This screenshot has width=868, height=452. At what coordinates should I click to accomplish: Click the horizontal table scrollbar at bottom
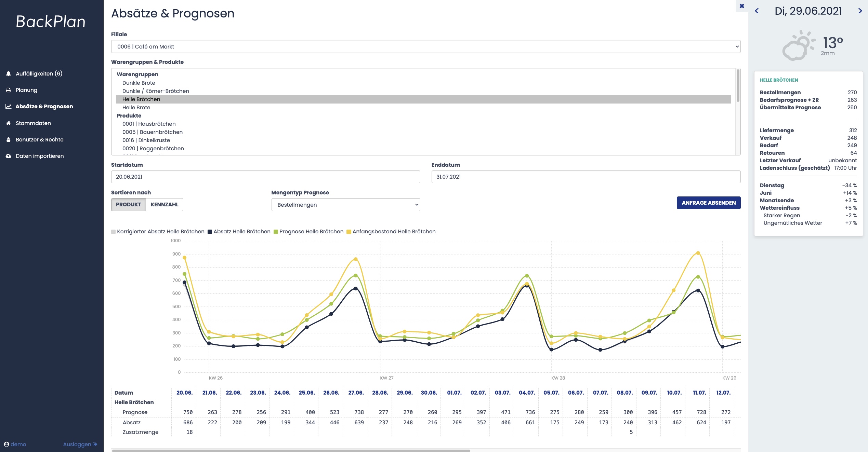(x=291, y=450)
